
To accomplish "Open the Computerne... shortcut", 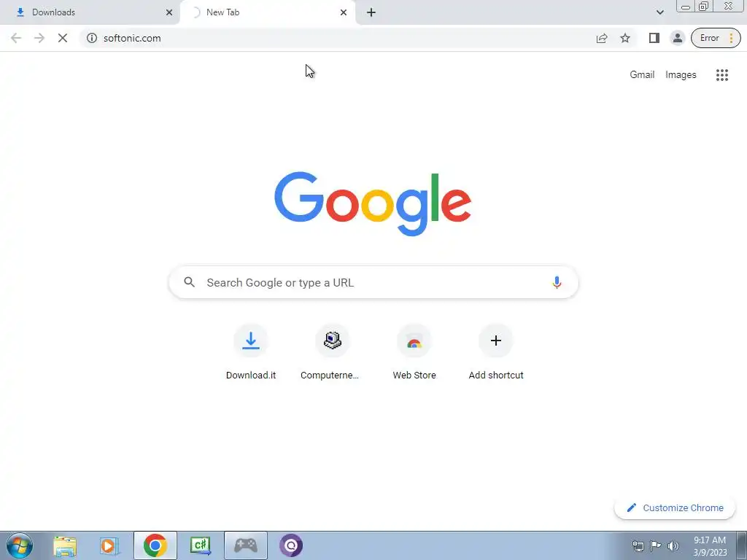I will [332, 352].
